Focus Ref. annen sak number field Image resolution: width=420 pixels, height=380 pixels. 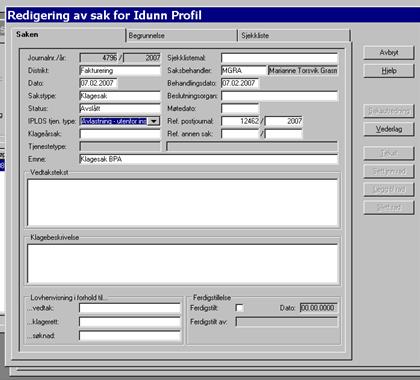[240, 134]
